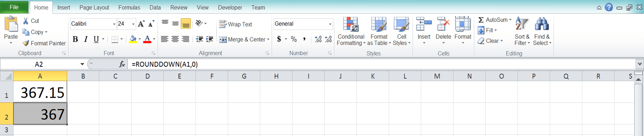Open Sort & Filter options
Image resolution: width=644 pixels, height=136 pixels.
tap(522, 31)
